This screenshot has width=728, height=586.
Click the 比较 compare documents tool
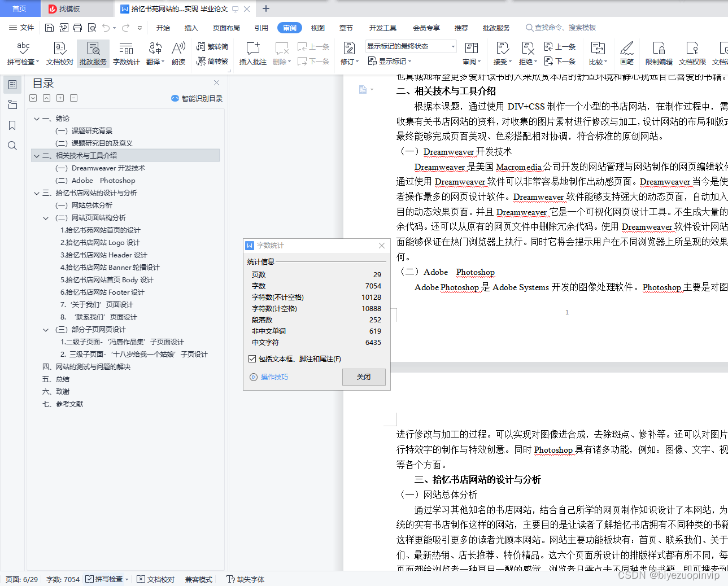[x=598, y=54]
